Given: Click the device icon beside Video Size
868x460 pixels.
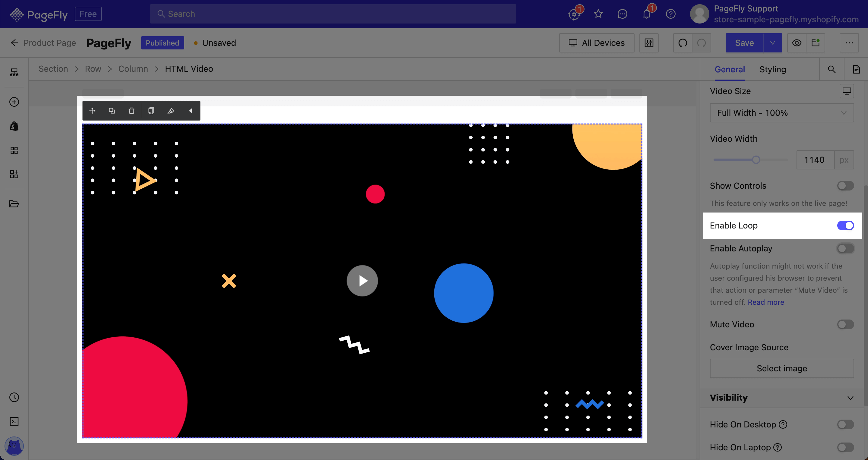Looking at the screenshot, I should (846, 91).
